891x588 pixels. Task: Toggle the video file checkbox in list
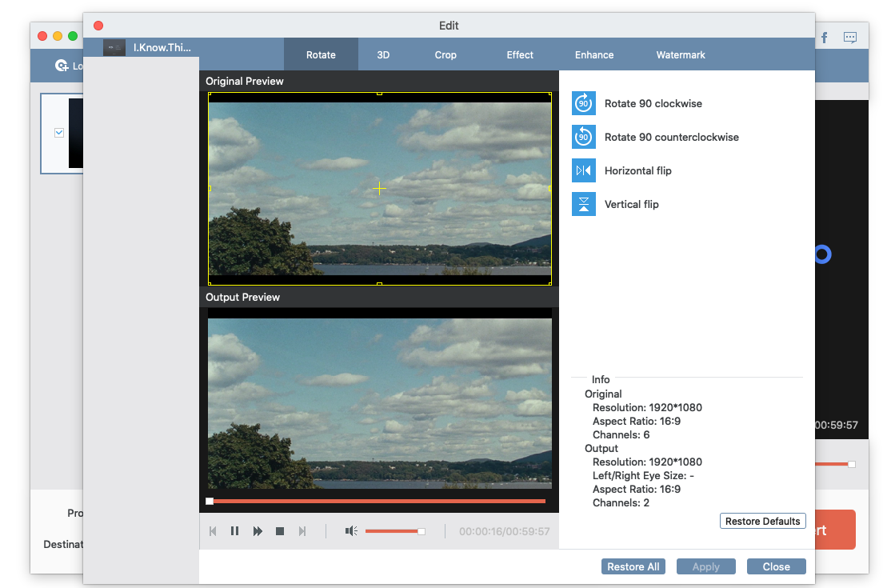[x=59, y=133]
